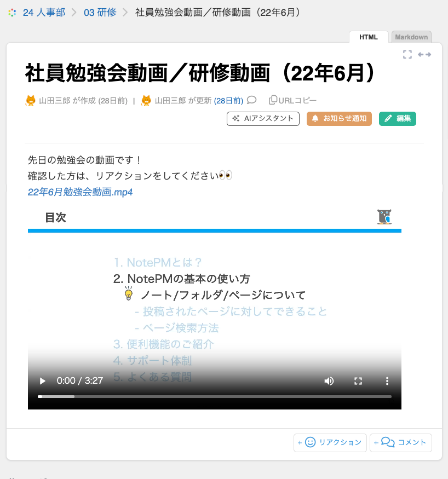Open the 03 研修 breadcrumb link

[x=100, y=13]
